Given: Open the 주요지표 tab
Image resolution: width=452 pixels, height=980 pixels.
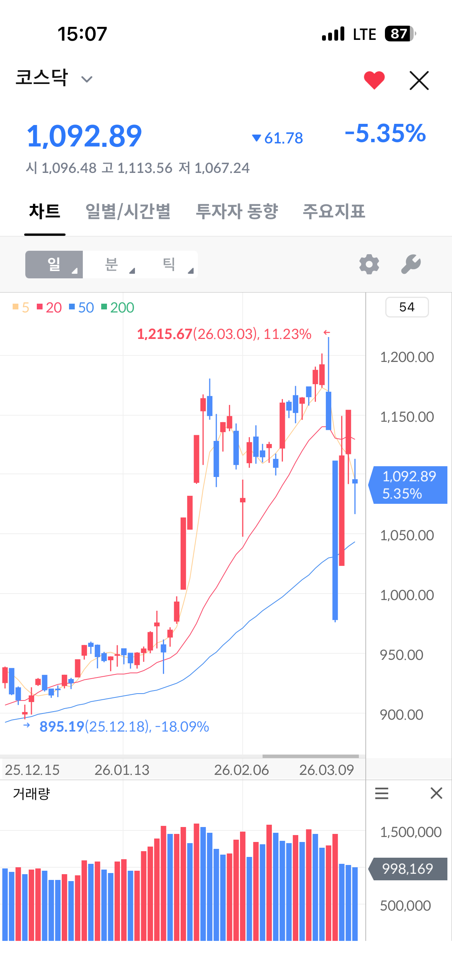Looking at the screenshot, I should tap(334, 211).
